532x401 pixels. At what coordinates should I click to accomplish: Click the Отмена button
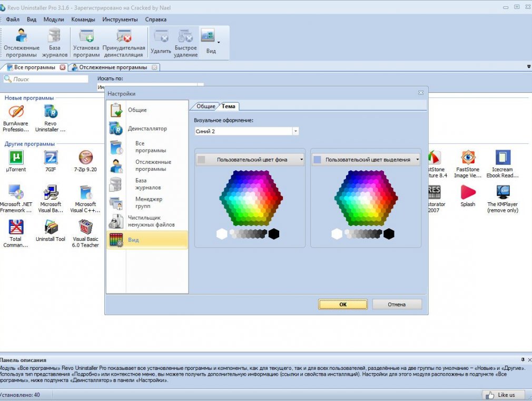point(397,304)
